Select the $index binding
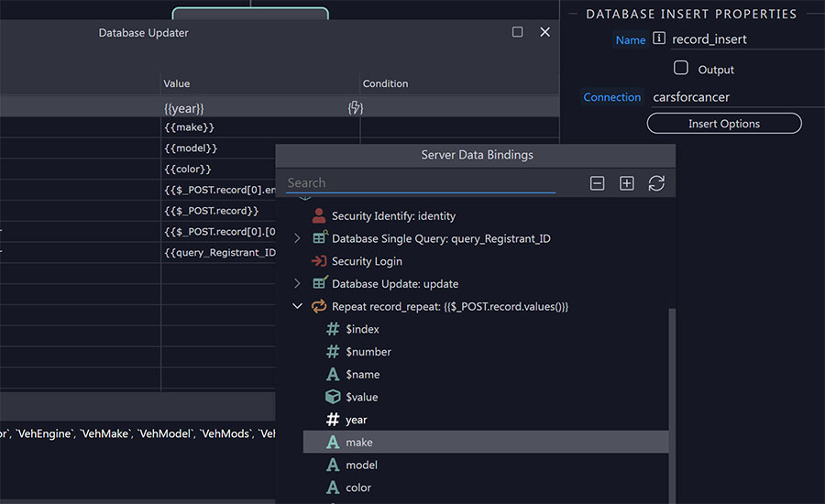 [362, 329]
